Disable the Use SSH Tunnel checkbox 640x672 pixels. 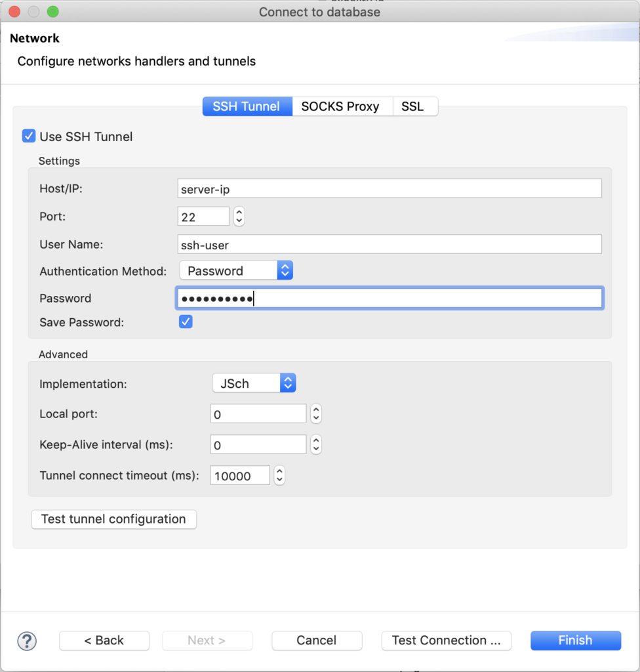(x=28, y=136)
